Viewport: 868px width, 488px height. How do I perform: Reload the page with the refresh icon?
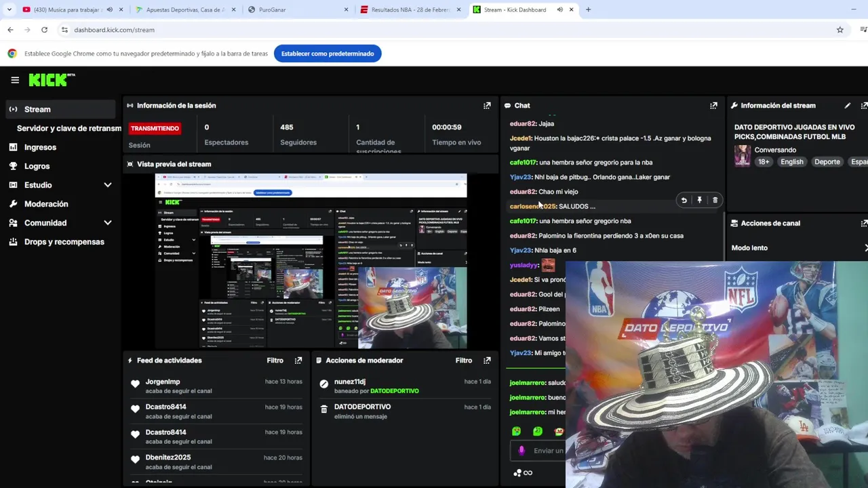tap(44, 30)
